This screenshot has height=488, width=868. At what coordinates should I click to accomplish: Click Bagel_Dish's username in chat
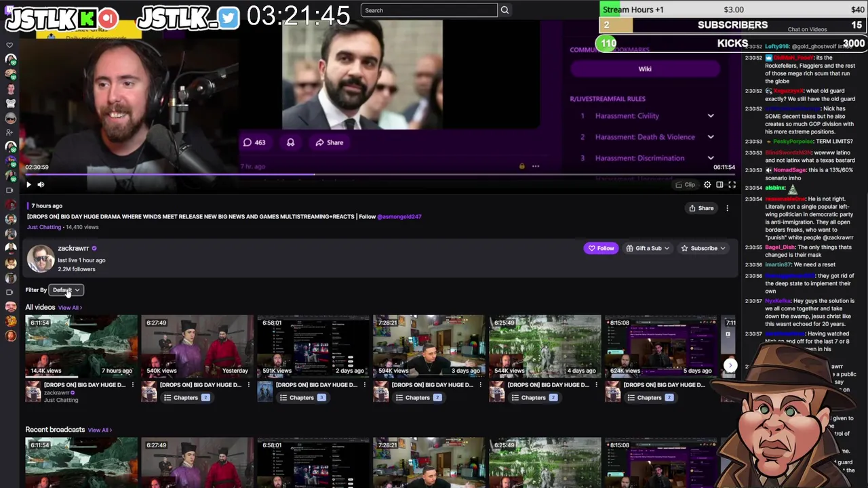[780, 247]
